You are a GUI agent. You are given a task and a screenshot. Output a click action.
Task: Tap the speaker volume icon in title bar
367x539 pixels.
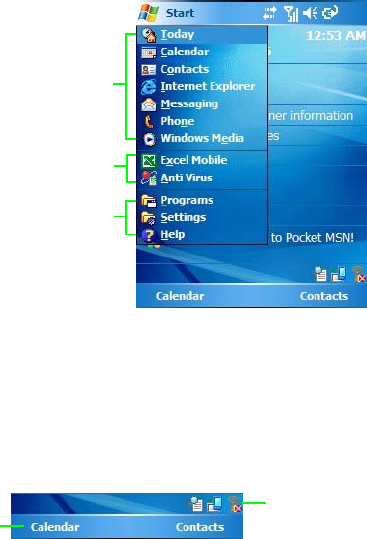coord(310,13)
